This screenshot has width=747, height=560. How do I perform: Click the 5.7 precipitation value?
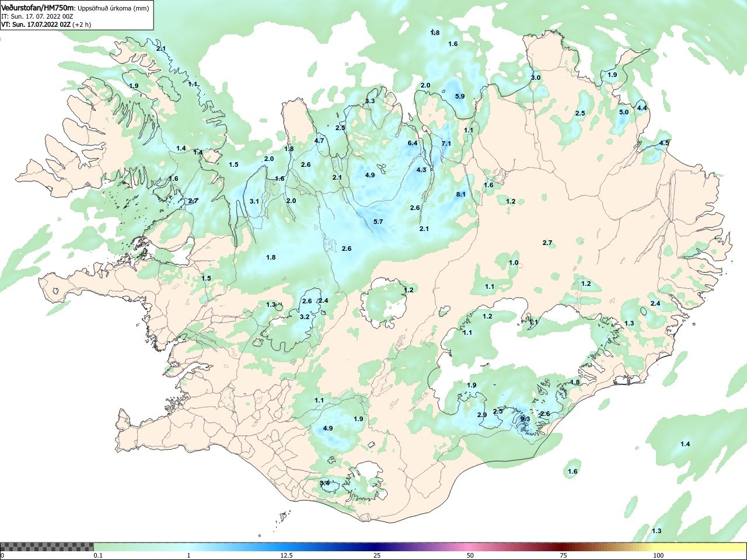(378, 222)
